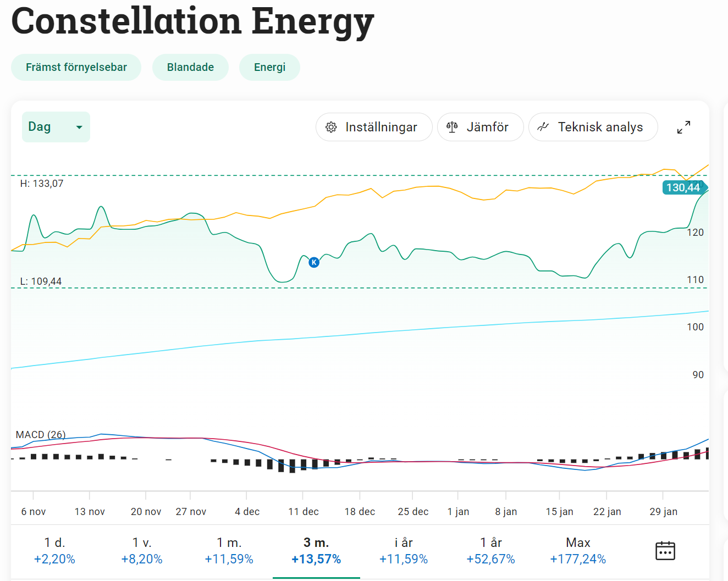Click the blue K event marker
This screenshot has width=728, height=581.
tap(314, 262)
